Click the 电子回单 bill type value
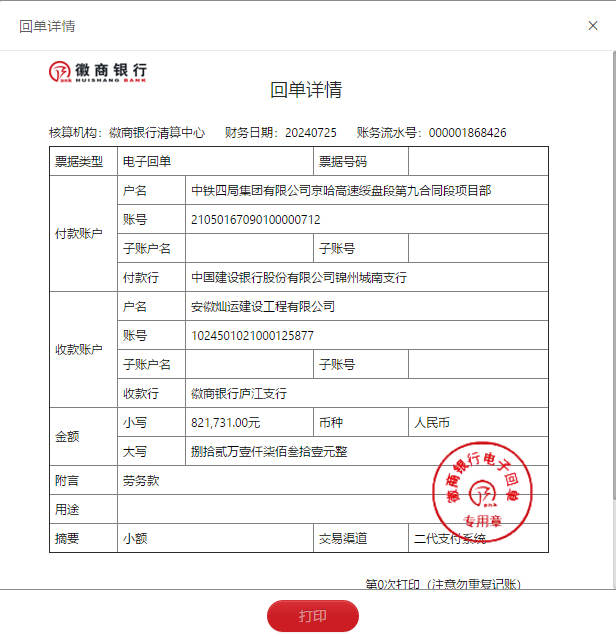This screenshot has width=616, height=640. coord(147,161)
